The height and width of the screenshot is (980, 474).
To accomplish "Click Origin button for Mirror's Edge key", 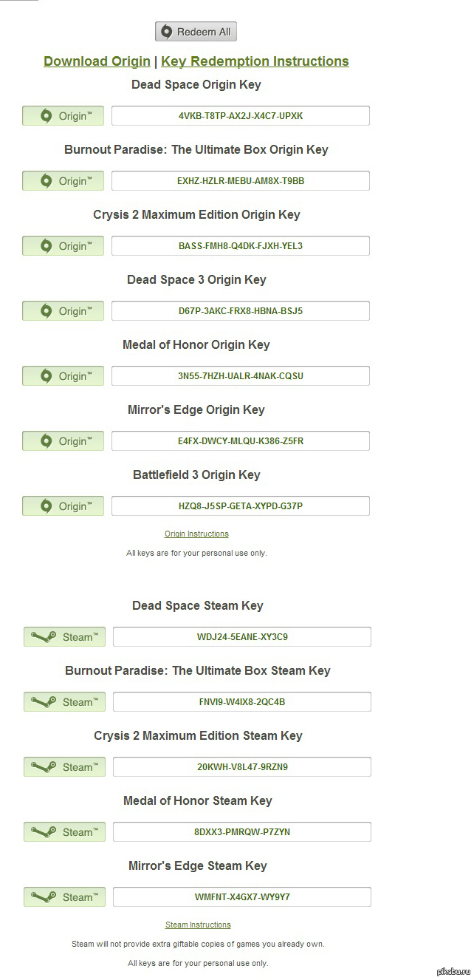I will pyautogui.click(x=63, y=441).
